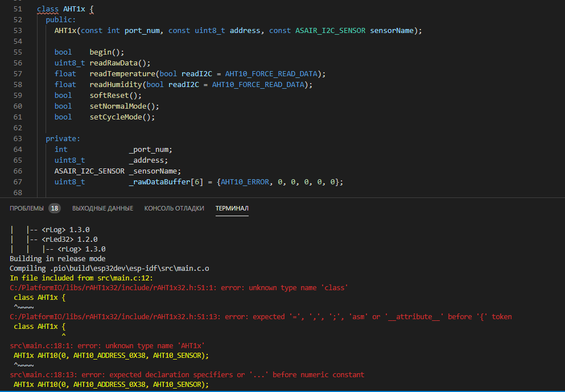The width and height of the screenshot is (565, 392).
Task: Open the rAHT1x32.h:51:13 error path link
Action: (116, 317)
